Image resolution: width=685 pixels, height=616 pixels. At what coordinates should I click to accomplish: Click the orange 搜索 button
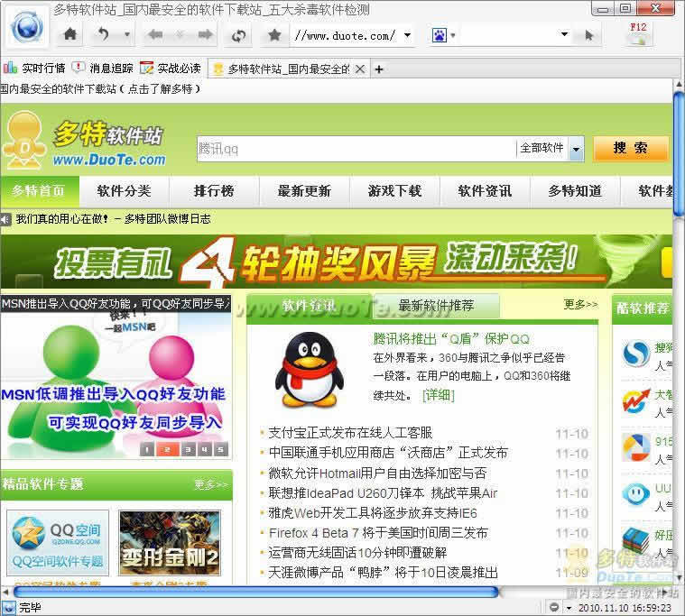[630, 148]
